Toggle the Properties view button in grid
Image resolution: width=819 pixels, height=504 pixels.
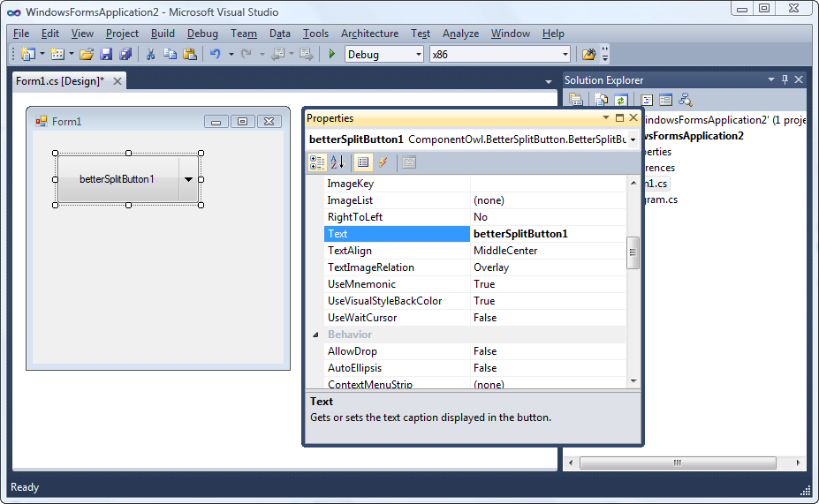(362, 162)
